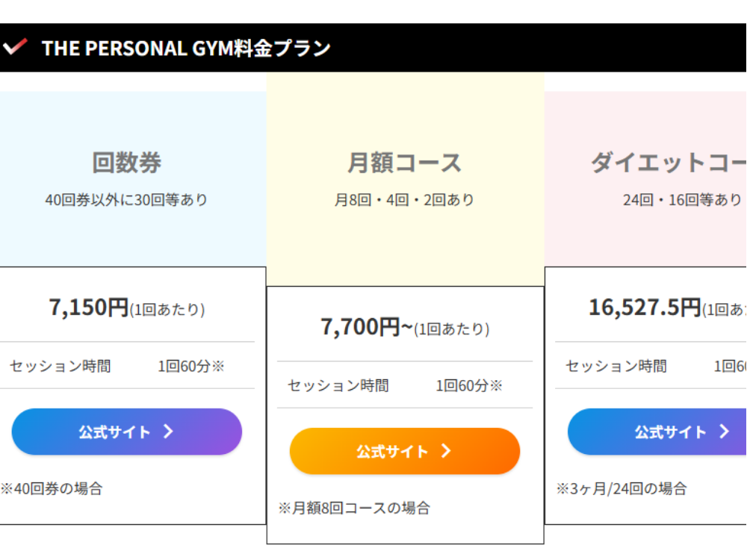Select the 16,527.5円 price text
The width and height of the screenshot is (747, 560).
click(644, 307)
